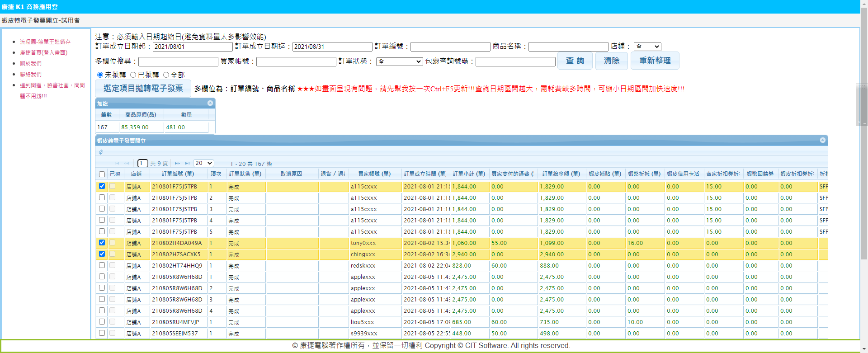Screen dimensions: 868x353
Task: Click the 訂單編號 input field
Action: coord(450,47)
